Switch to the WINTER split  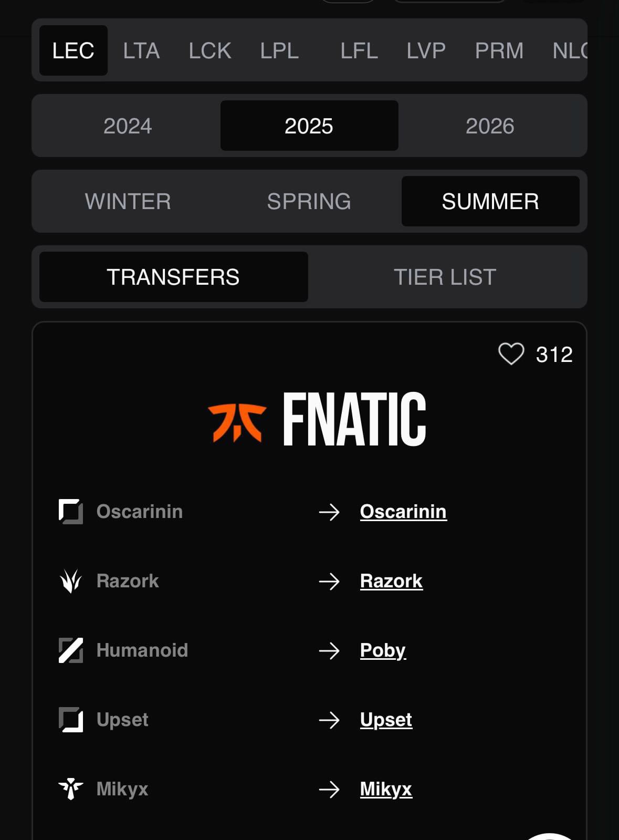pos(128,201)
